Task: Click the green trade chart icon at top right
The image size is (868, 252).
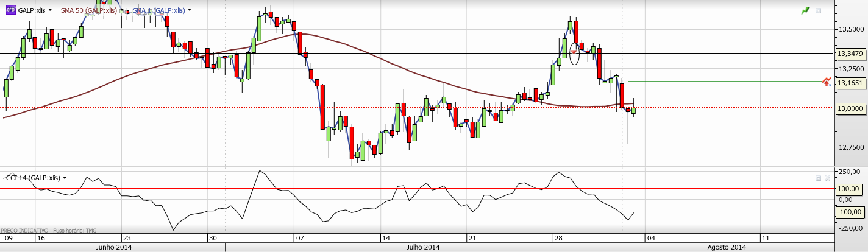Action: [x=805, y=10]
